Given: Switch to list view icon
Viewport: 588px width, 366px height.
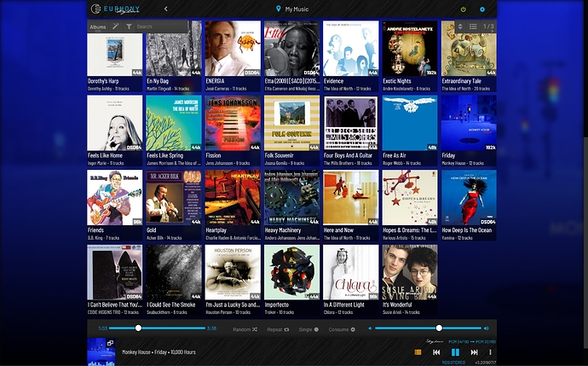Looking at the screenshot, I should [x=473, y=26].
